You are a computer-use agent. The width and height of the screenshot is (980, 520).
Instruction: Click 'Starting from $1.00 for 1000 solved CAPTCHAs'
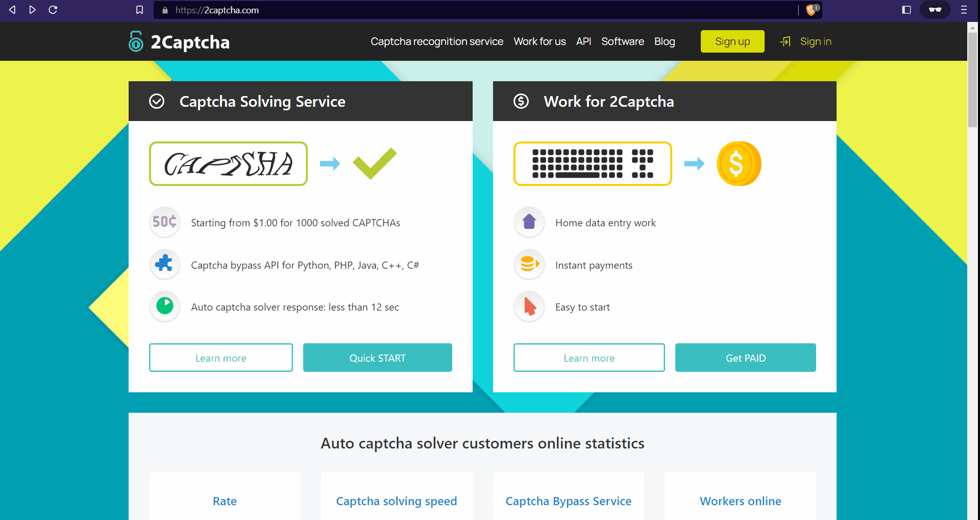[x=296, y=223]
